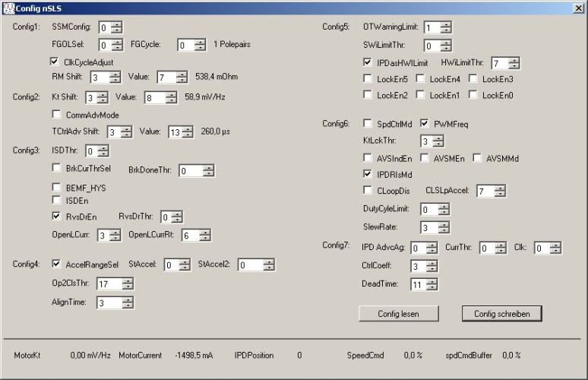Close the Config nSLS window
588x380 pixels.
pos(579,7)
